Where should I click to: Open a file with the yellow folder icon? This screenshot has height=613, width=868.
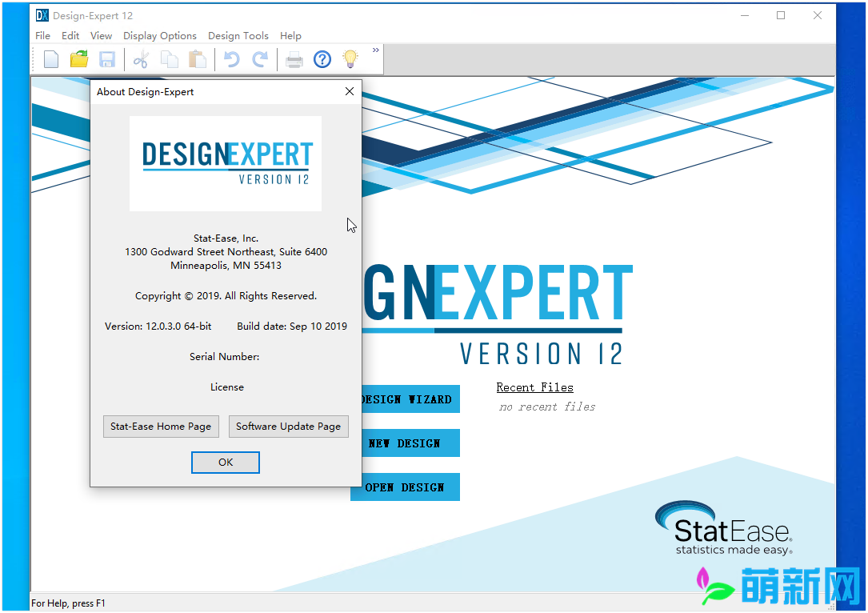pos(78,58)
